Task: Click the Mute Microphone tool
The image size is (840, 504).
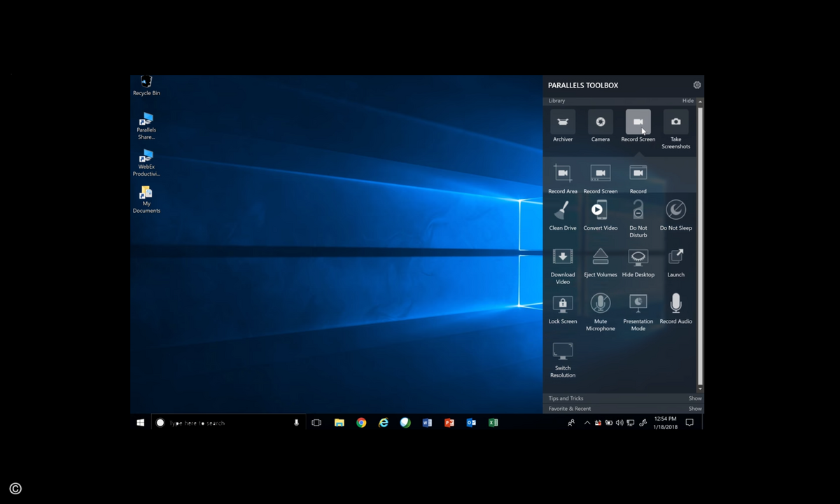Action: (601, 312)
